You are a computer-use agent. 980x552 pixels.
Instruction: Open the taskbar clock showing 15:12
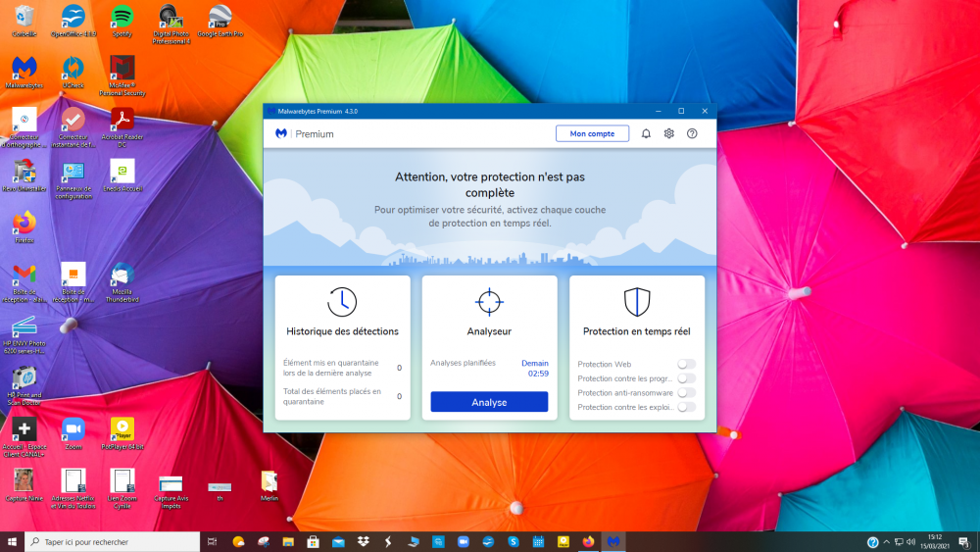(x=935, y=541)
